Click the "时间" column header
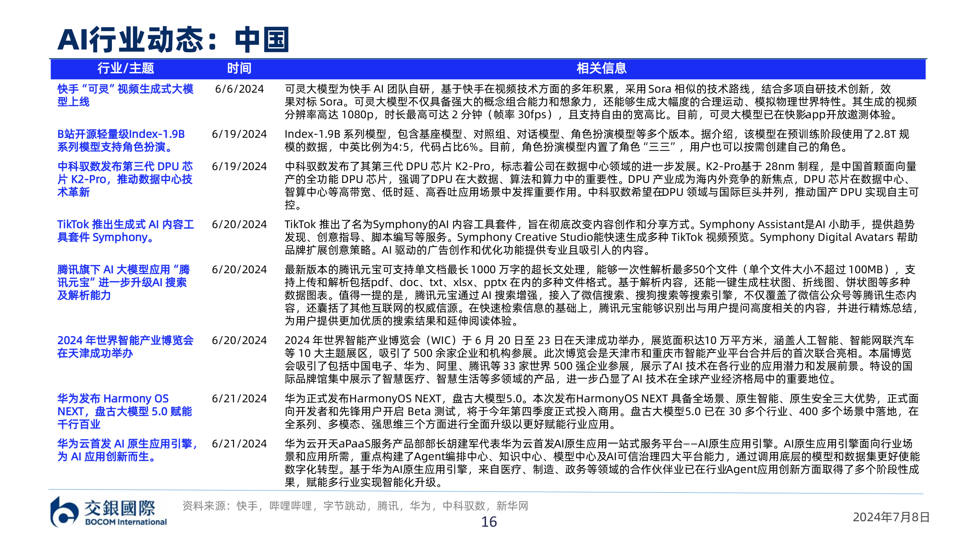The image size is (980, 551). click(239, 68)
